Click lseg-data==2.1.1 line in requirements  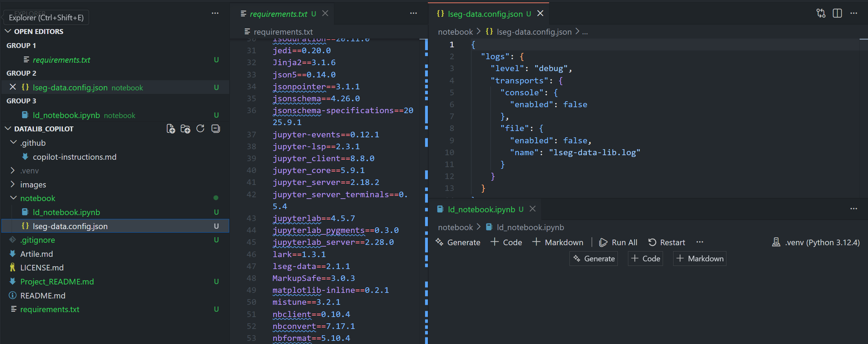point(311,266)
